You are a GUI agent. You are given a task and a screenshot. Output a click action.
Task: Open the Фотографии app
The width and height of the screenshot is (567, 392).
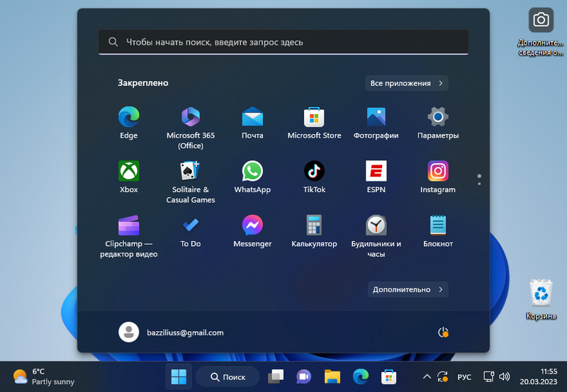tap(376, 123)
